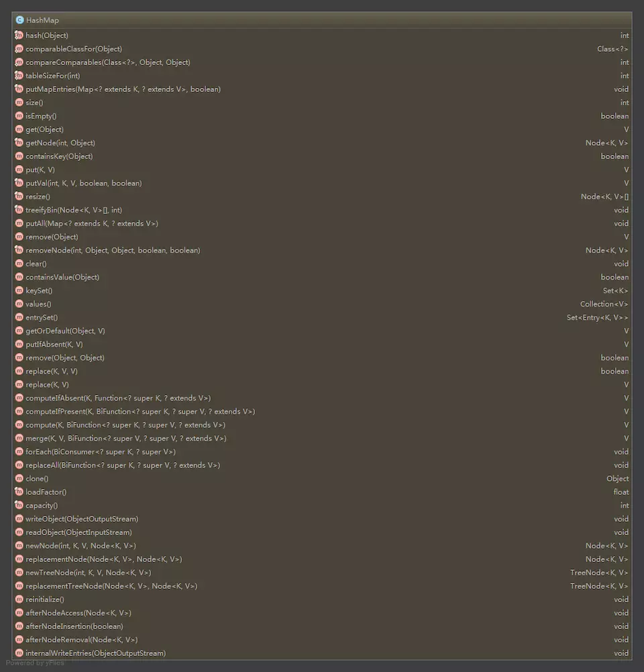Click the Set<Entry<K, V>> return type

[x=598, y=318]
